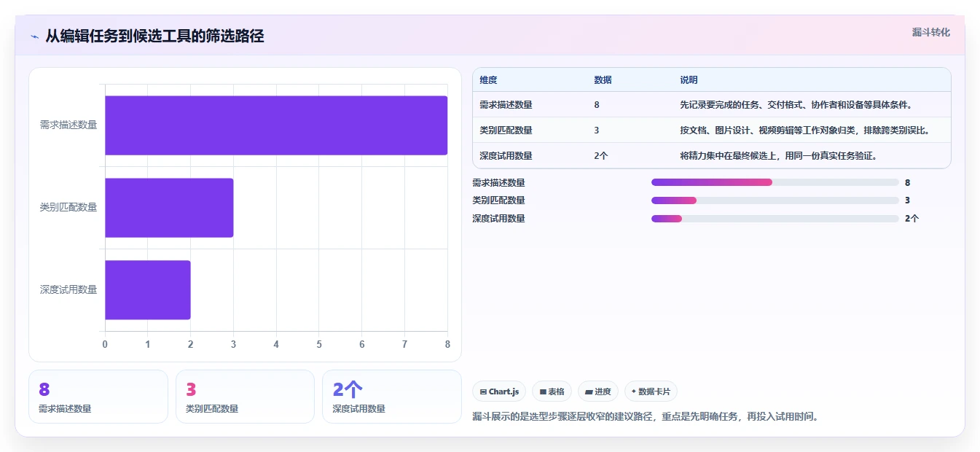
Task: Click the table data cell showing 2个
Action: pyautogui.click(x=601, y=156)
